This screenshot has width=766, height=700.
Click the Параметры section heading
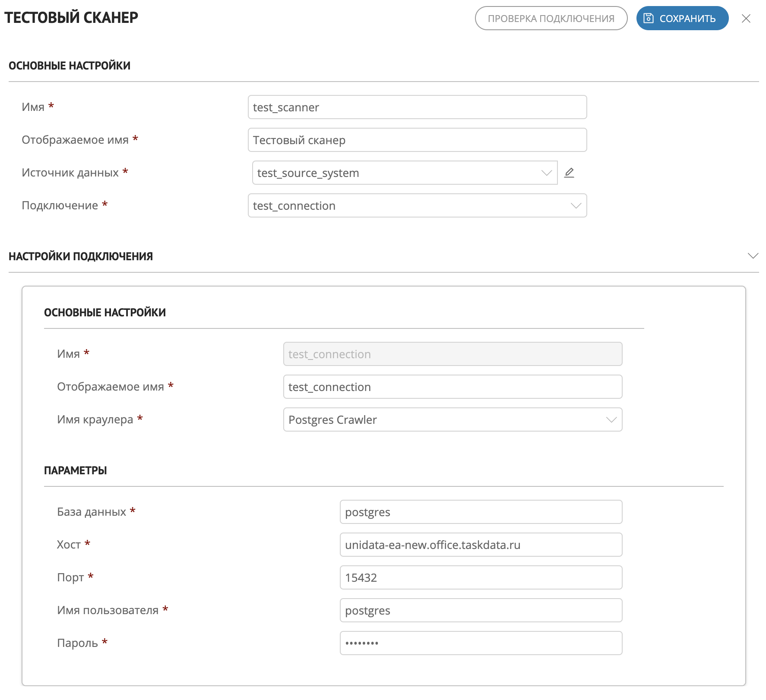(76, 470)
